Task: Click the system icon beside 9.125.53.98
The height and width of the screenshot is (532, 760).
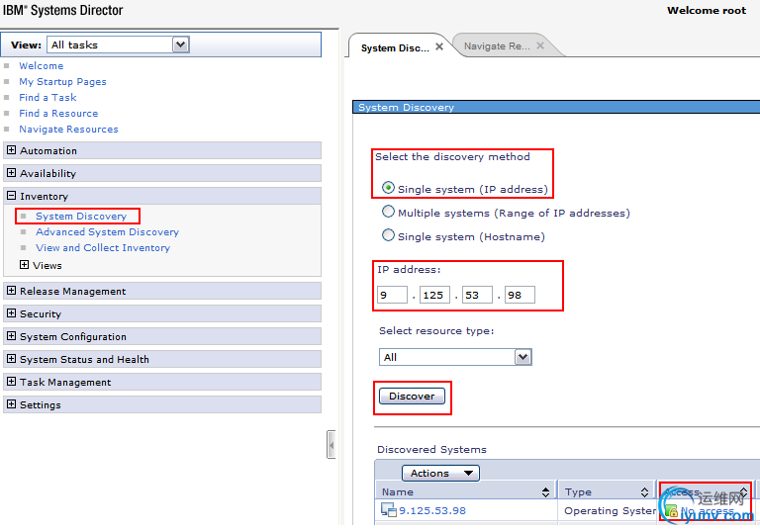Action: (389, 509)
